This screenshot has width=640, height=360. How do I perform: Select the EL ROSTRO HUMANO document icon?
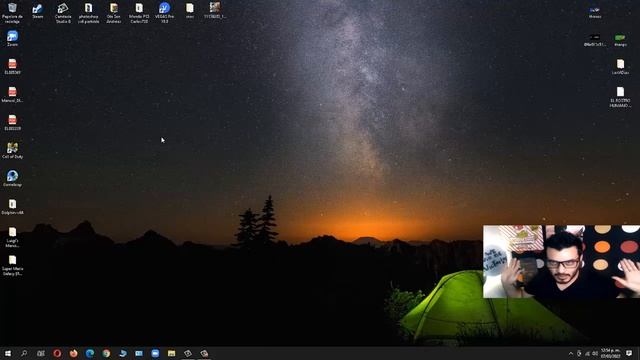[620, 97]
